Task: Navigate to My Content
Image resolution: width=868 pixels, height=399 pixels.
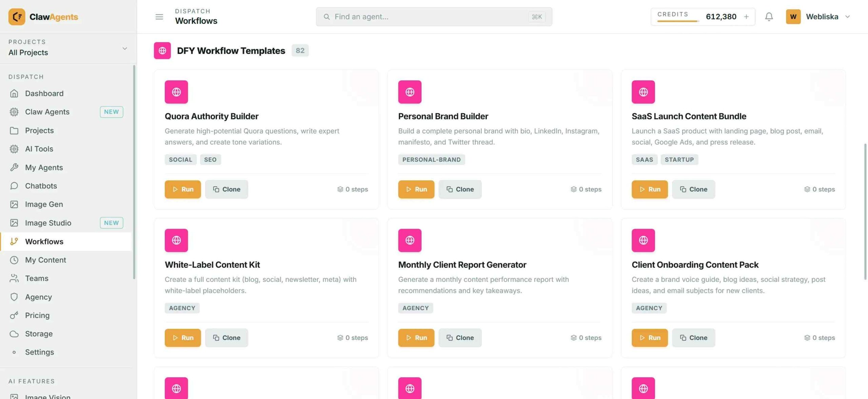Action: point(66,260)
